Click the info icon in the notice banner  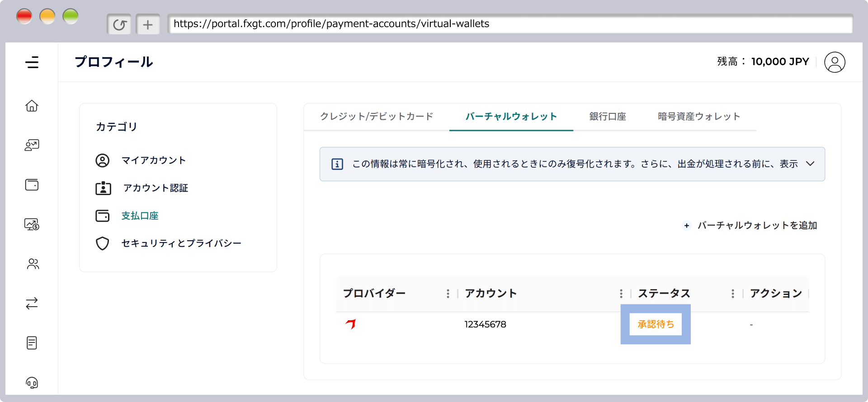tap(337, 164)
